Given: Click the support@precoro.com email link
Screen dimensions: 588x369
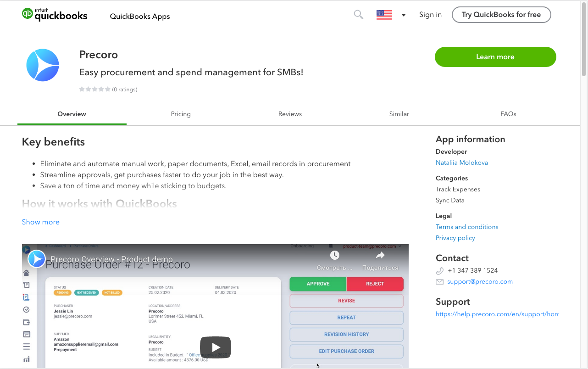Looking at the screenshot, I should coord(480,281).
